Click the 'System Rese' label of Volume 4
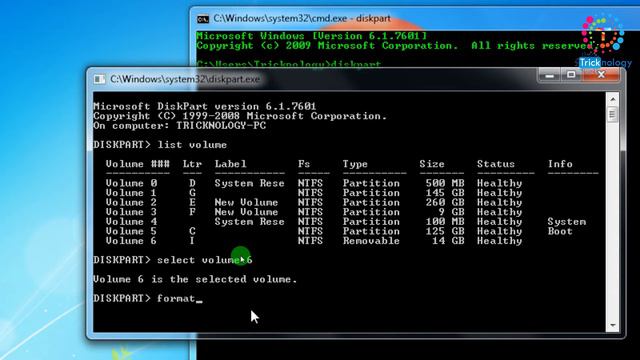 coord(249,222)
